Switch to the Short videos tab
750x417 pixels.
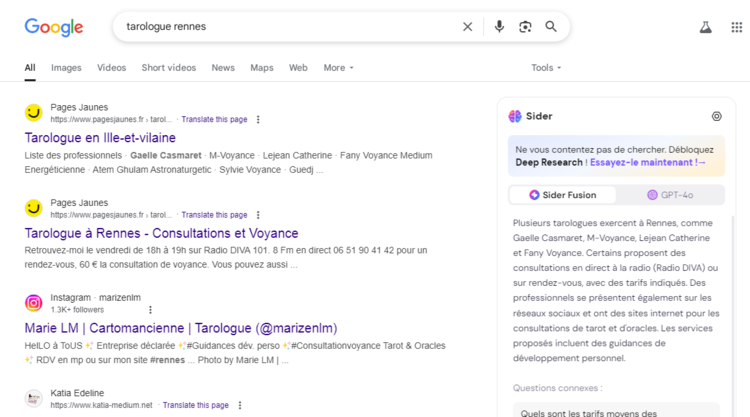(x=168, y=68)
